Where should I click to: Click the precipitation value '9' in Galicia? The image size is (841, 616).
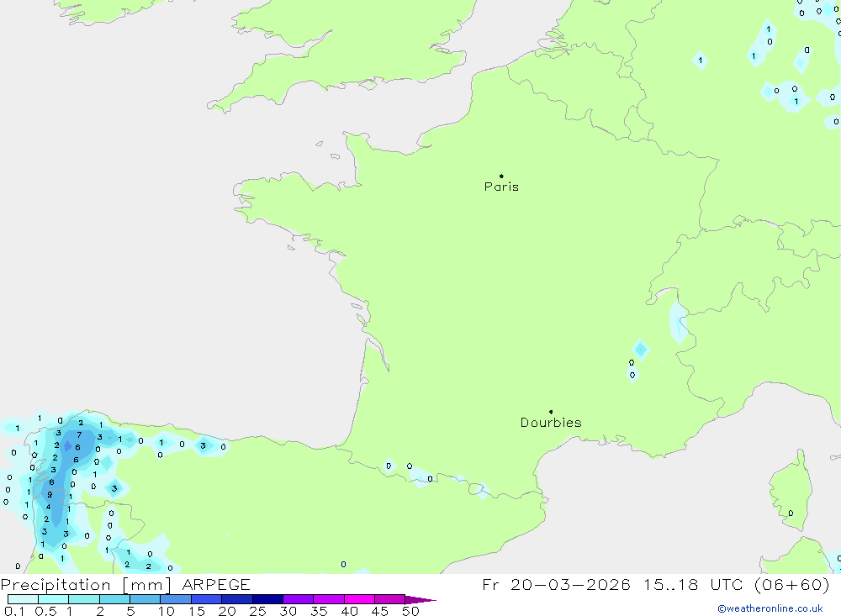click(x=50, y=494)
